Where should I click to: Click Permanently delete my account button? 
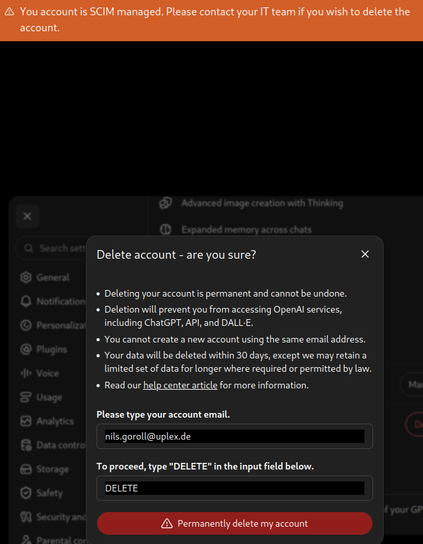[235, 523]
